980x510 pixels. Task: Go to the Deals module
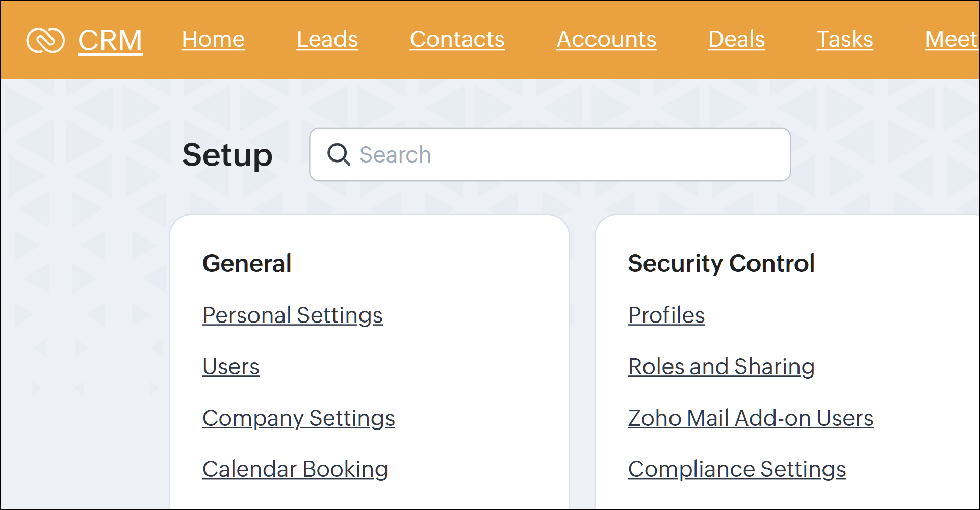[736, 39]
